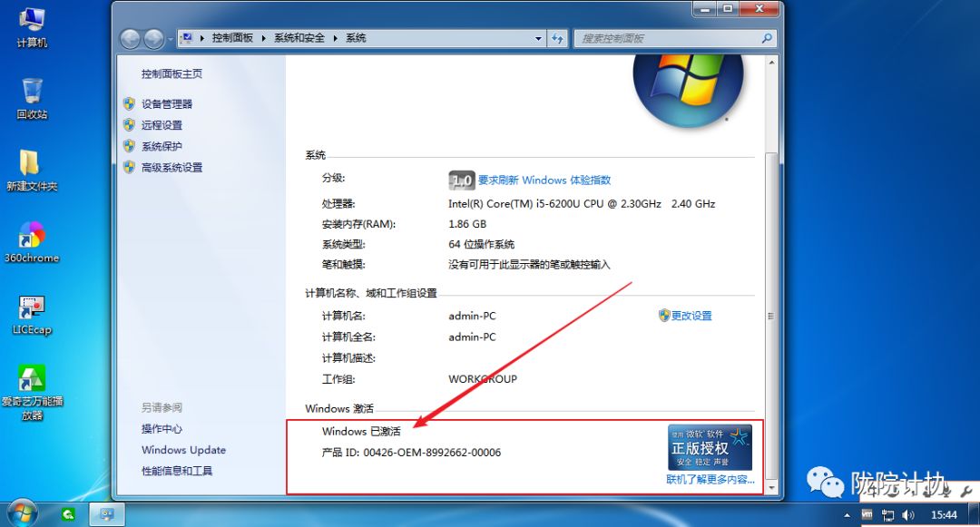This screenshot has height=527, width=980.
Task: Click the back navigation arrow
Action: [x=130, y=38]
